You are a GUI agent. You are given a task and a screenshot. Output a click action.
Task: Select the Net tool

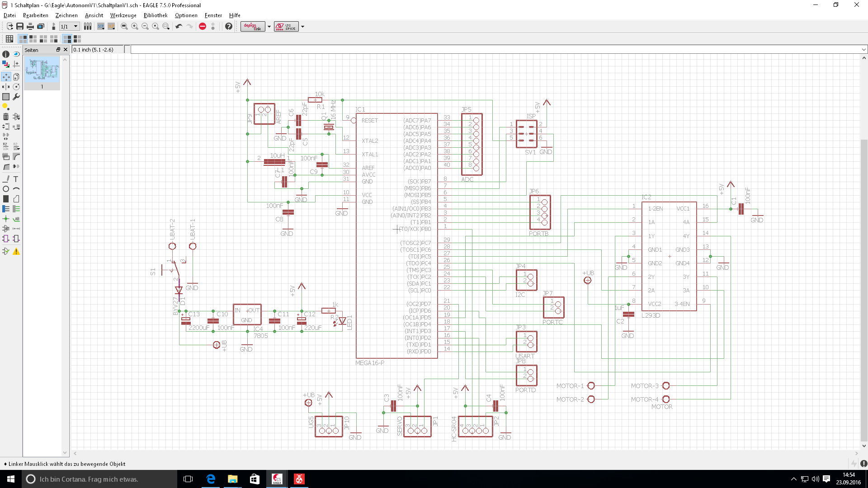(16, 209)
